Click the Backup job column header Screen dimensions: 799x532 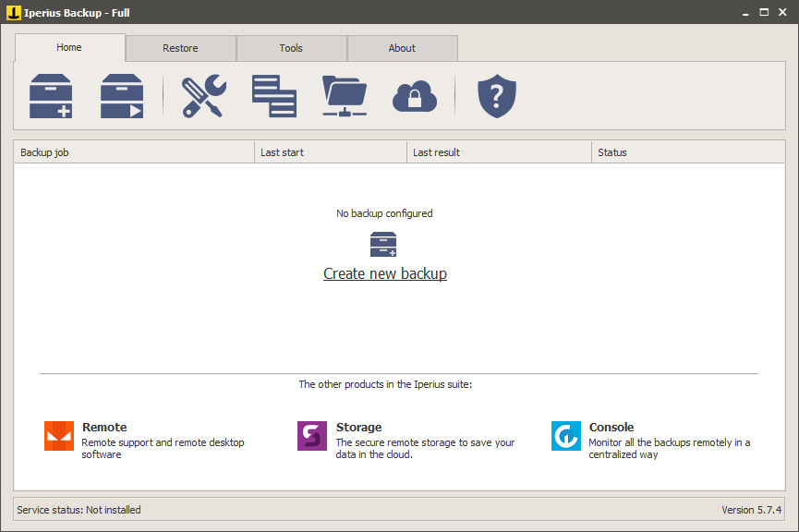tap(134, 152)
